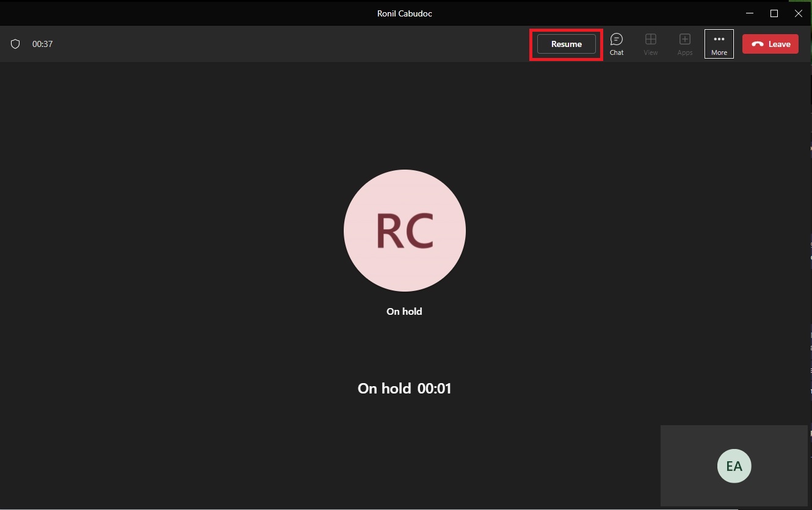Minimize the call window
The height and width of the screenshot is (510, 812).
point(749,13)
